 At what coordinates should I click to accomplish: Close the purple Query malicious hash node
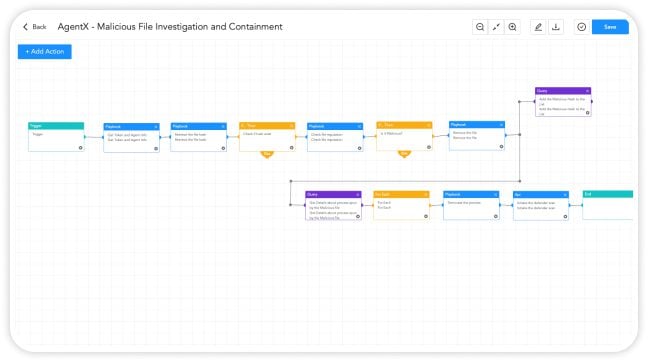coord(587,91)
